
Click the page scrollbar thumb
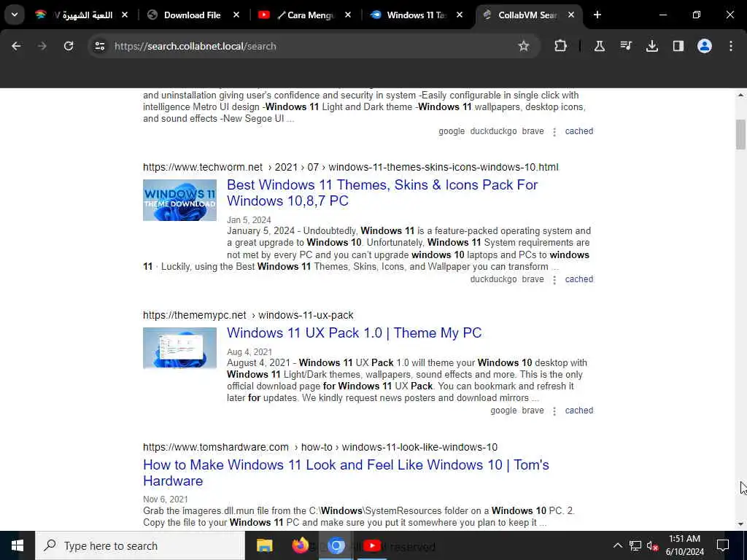click(x=740, y=134)
